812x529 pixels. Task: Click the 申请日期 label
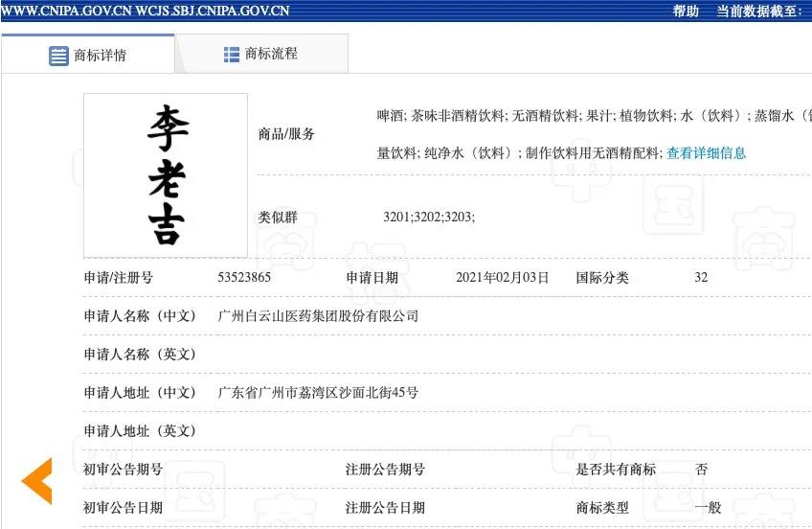click(372, 278)
